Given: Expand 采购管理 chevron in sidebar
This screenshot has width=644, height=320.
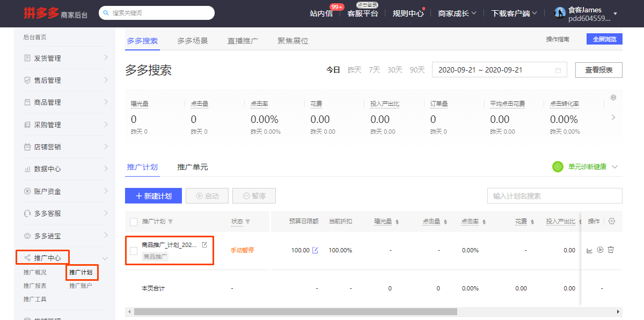Looking at the screenshot, I should [106, 124].
